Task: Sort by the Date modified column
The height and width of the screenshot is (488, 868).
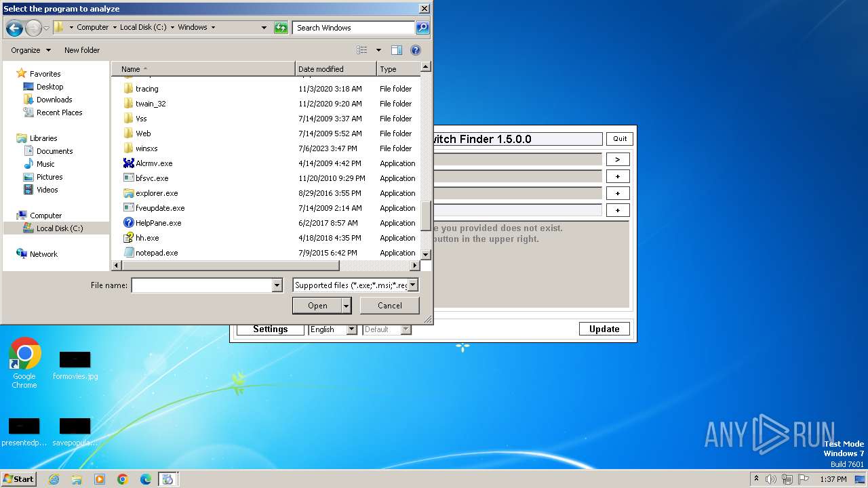Action: tap(336, 69)
